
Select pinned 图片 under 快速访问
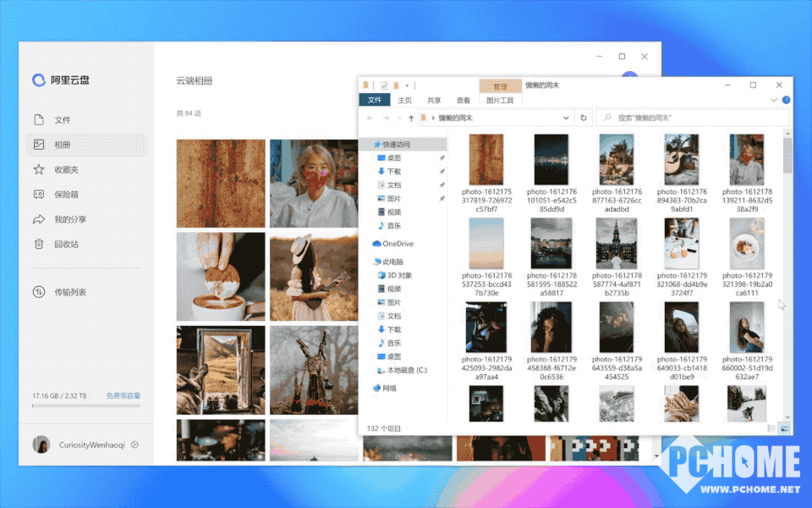(x=394, y=198)
